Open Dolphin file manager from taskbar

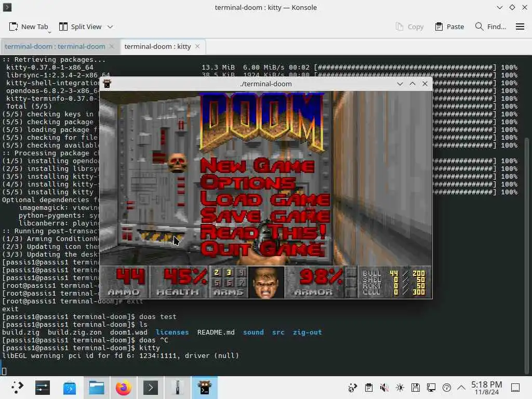tap(96, 388)
